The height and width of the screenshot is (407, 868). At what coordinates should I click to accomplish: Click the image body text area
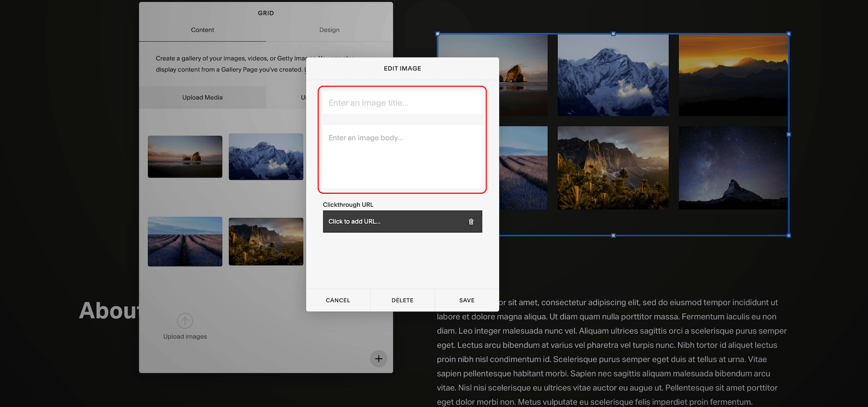(402, 156)
